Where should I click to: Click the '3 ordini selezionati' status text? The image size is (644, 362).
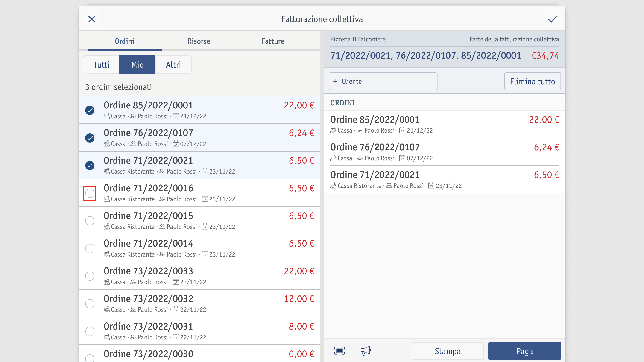coord(118,87)
